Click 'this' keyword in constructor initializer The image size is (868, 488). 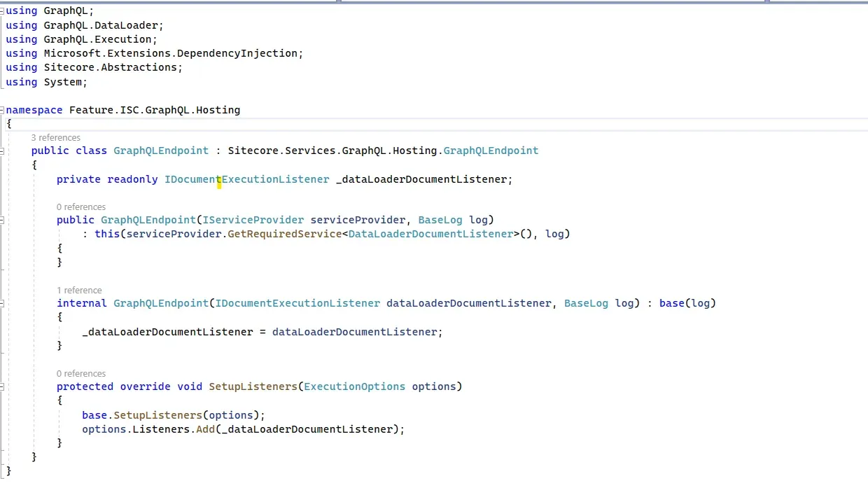pos(107,234)
